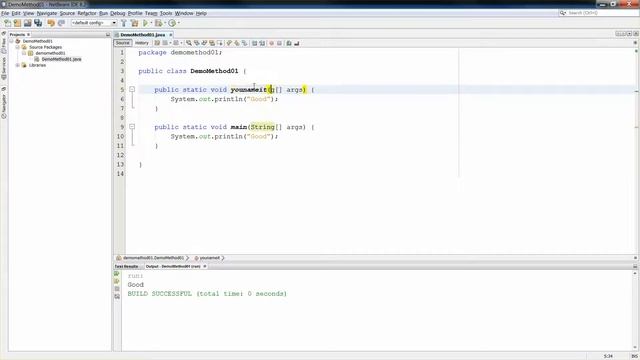Click the Stop icon in Output sidebar
The width and height of the screenshot is (640, 360).
point(117,289)
